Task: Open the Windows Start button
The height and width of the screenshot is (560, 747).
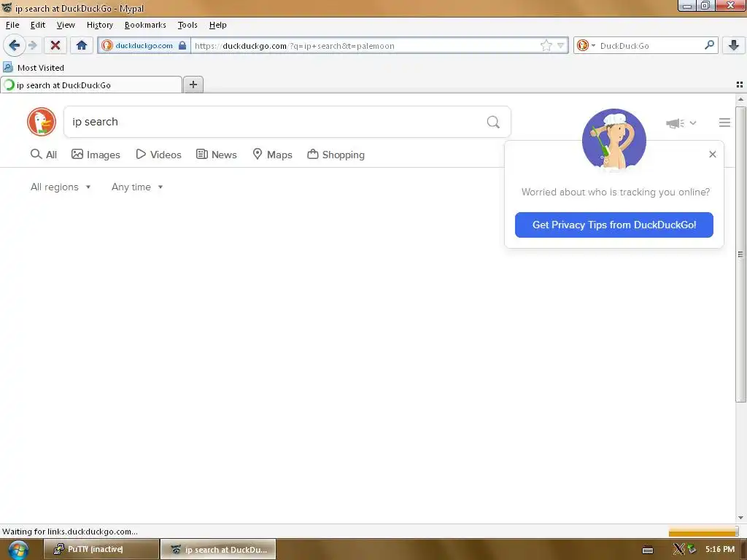Action: [x=18, y=550]
